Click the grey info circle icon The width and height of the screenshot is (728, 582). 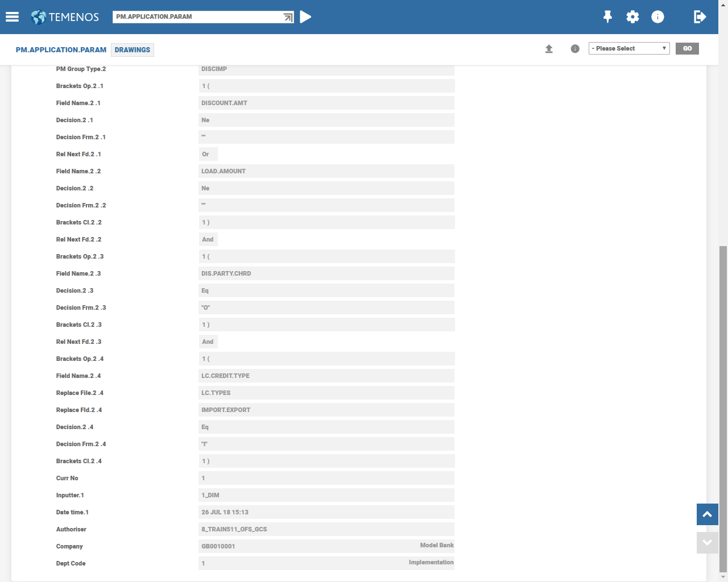point(575,49)
